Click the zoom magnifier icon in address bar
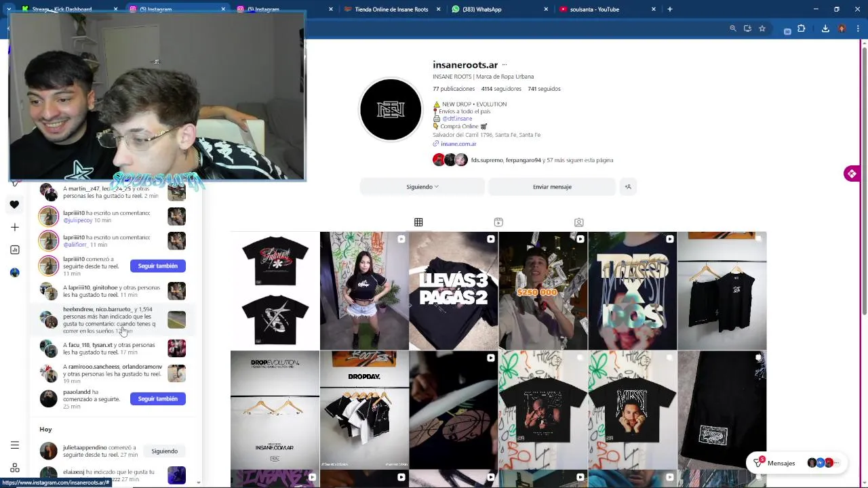 [x=732, y=28]
